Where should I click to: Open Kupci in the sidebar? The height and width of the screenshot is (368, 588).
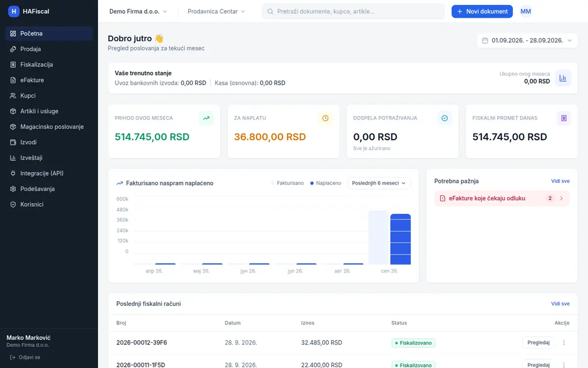click(x=49, y=96)
